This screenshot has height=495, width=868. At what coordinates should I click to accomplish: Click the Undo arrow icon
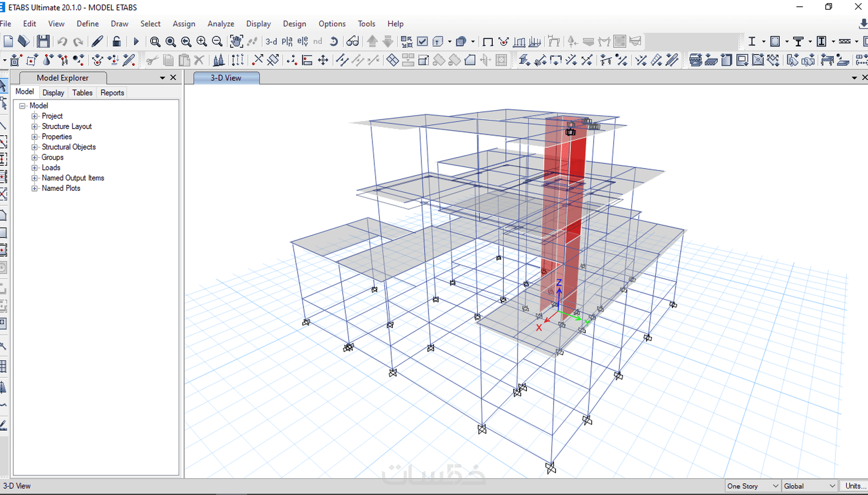coord(62,41)
